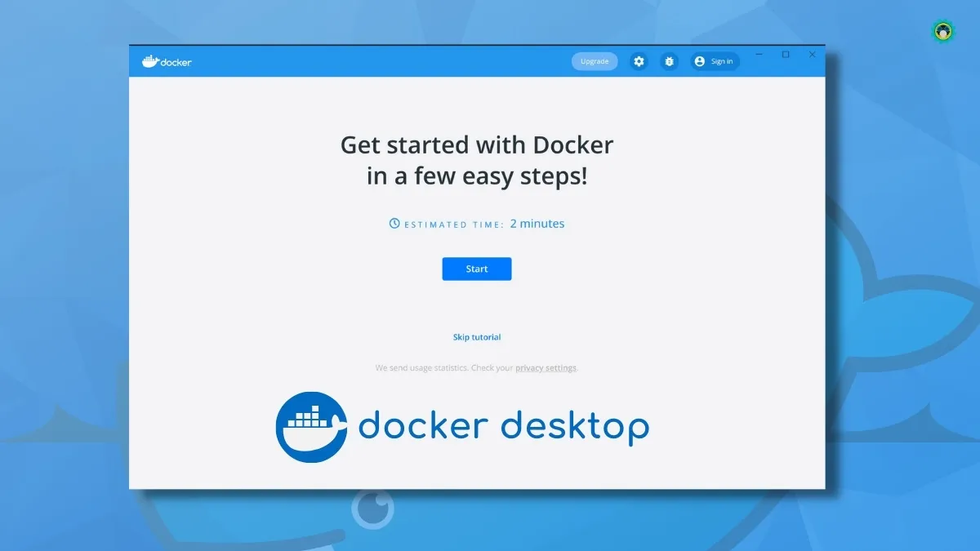The width and height of the screenshot is (980, 551).
Task: Skip the Docker tutorial
Action: pyautogui.click(x=476, y=336)
